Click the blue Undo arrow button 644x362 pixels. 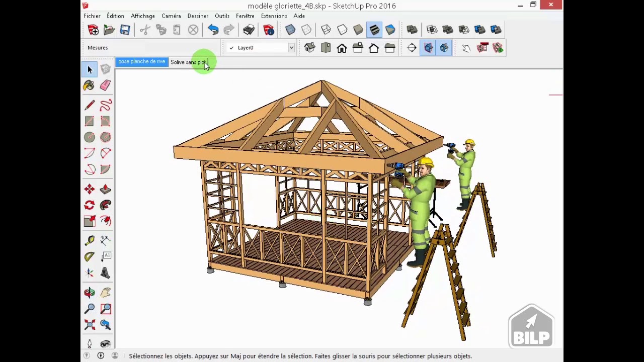(x=213, y=30)
